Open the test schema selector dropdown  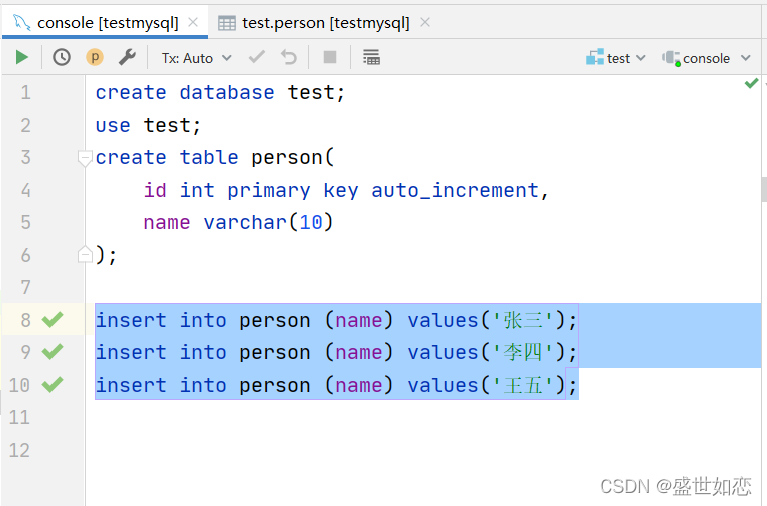click(616, 58)
